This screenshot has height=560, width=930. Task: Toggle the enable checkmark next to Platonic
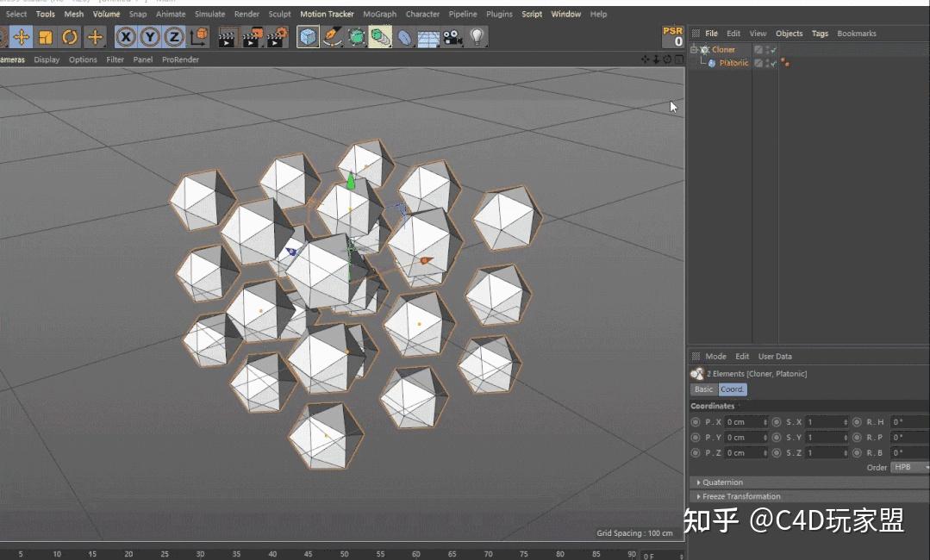[x=773, y=62]
